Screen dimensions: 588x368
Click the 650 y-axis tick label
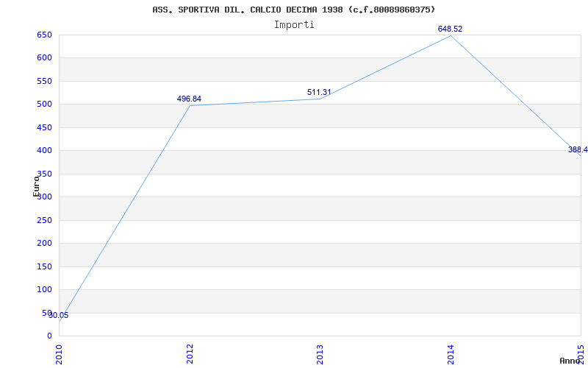(x=44, y=35)
